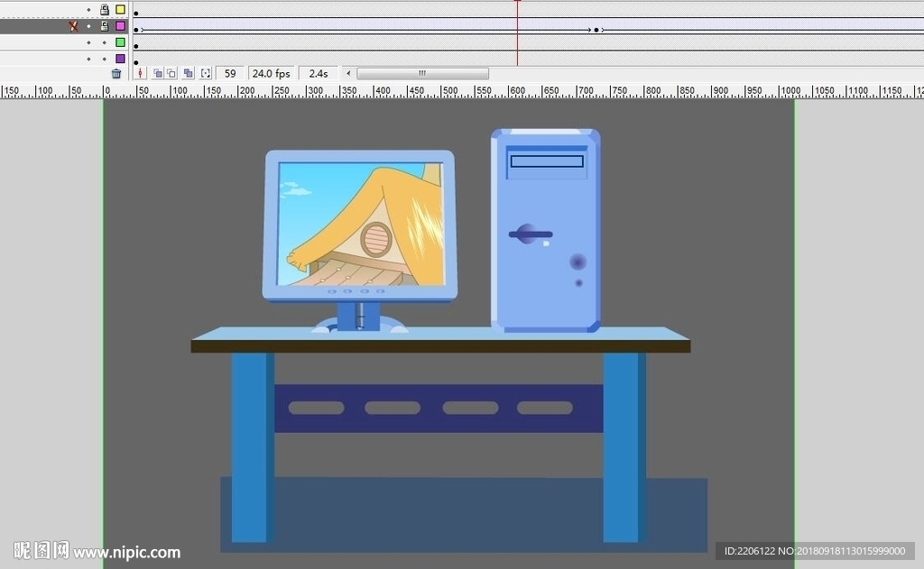Click the magenta layer's outline color swatch
The width and height of the screenshot is (924, 569).
120,26
